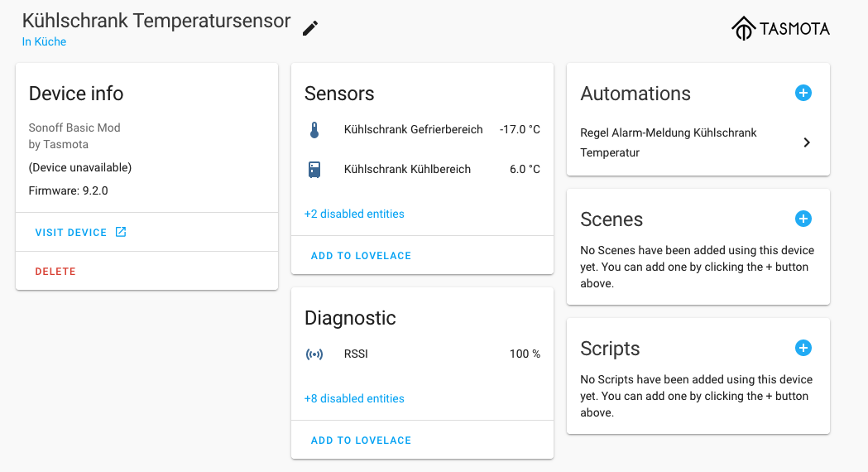Add a new script with plus icon
The width and height of the screenshot is (868, 472).
click(803, 348)
